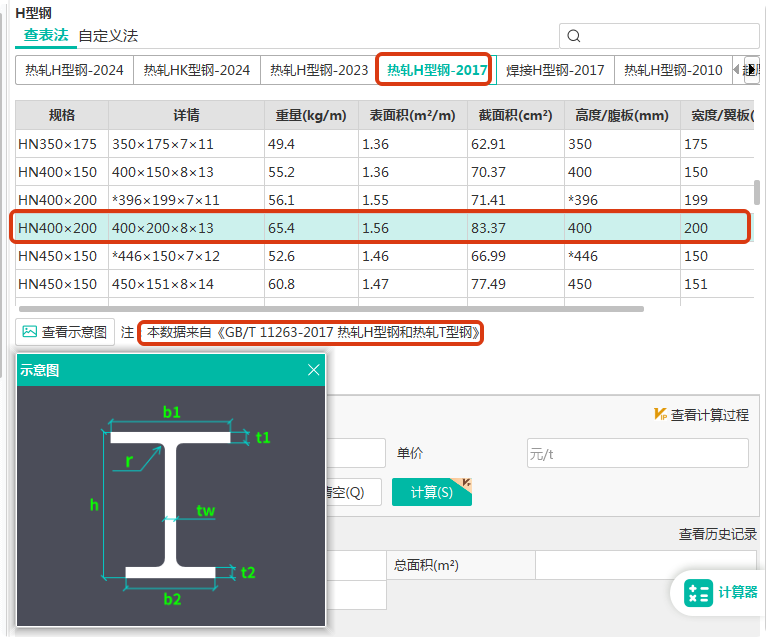
Task: Select the 热轧H型钢-2024 tab
Action: (74, 70)
